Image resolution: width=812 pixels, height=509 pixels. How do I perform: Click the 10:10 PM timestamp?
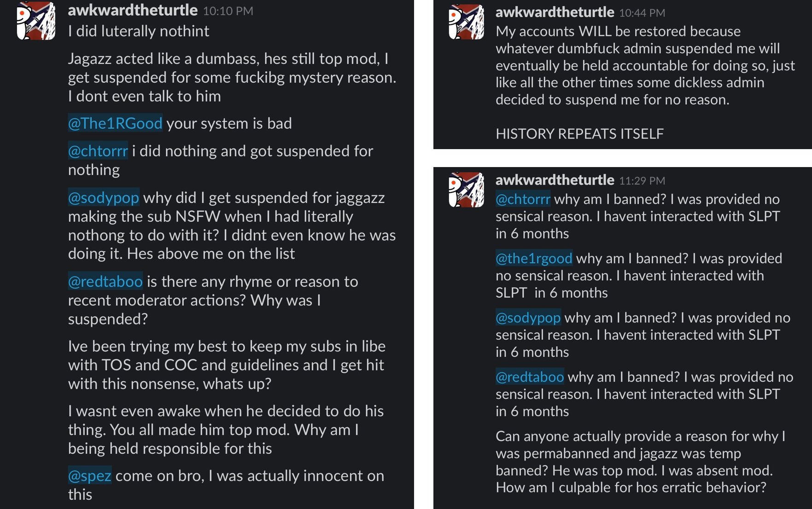coord(228,11)
